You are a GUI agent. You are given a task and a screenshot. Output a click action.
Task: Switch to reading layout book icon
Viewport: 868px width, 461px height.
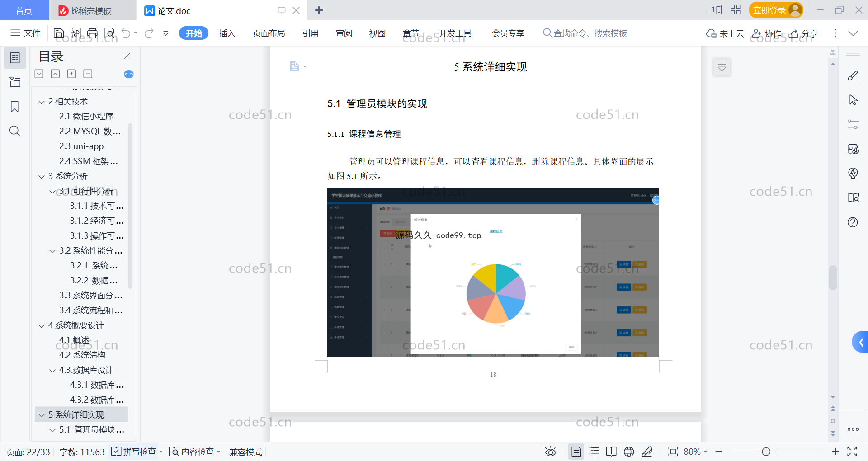click(611, 452)
